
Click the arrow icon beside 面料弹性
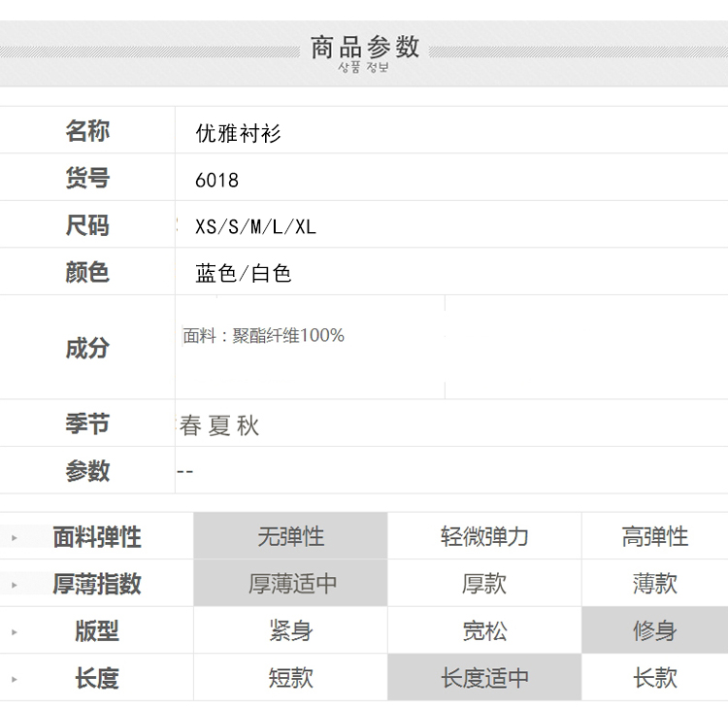point(15,537)
